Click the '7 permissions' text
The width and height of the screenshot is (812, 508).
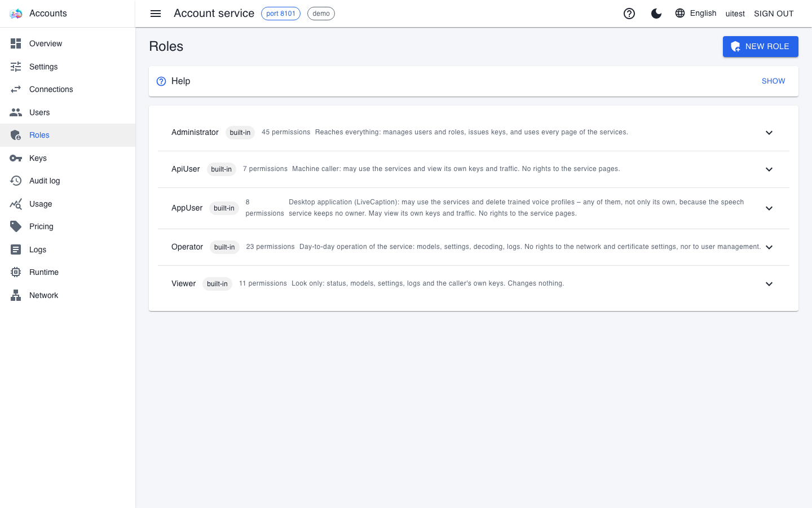pyautogui.click(x=265, y=169)
